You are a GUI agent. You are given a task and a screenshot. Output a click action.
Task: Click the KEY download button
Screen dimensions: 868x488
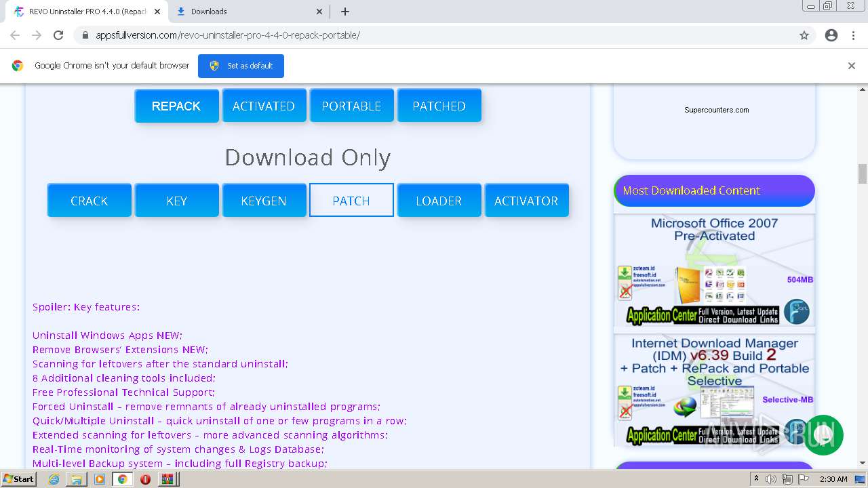(176, 201)
